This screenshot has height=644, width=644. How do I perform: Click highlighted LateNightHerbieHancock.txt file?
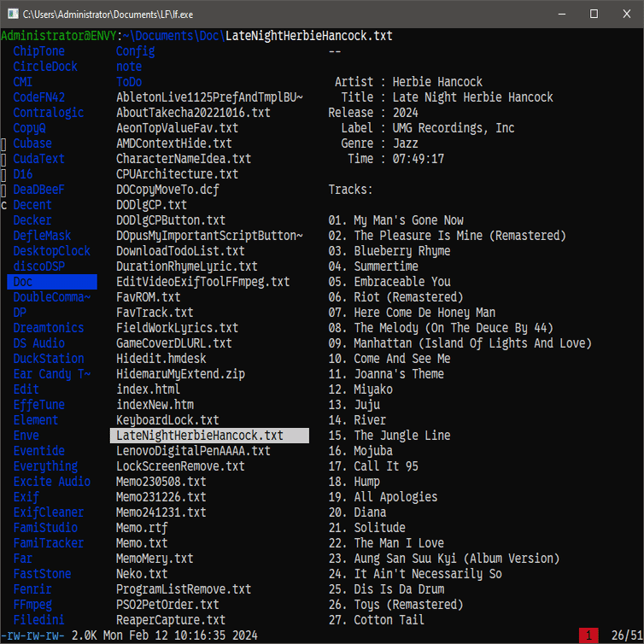coord(209,436)
